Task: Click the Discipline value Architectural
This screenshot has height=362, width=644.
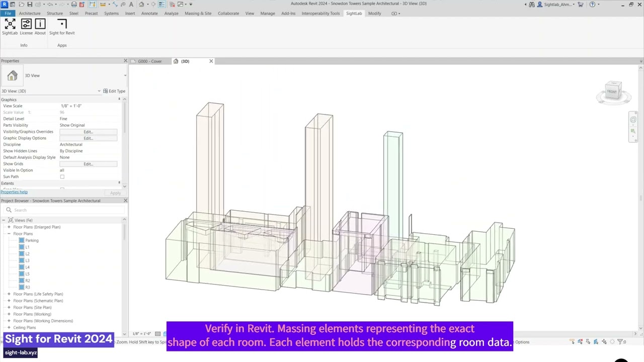Action: (71, 145)
